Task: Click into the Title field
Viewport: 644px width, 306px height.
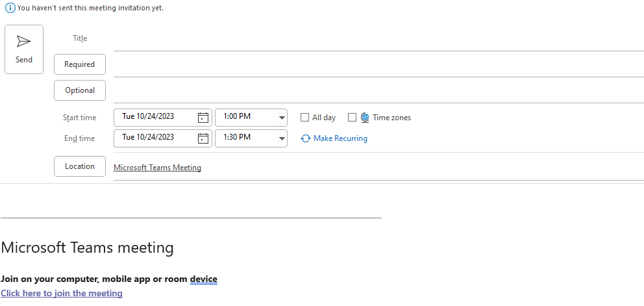Action: tap(378, 39)
